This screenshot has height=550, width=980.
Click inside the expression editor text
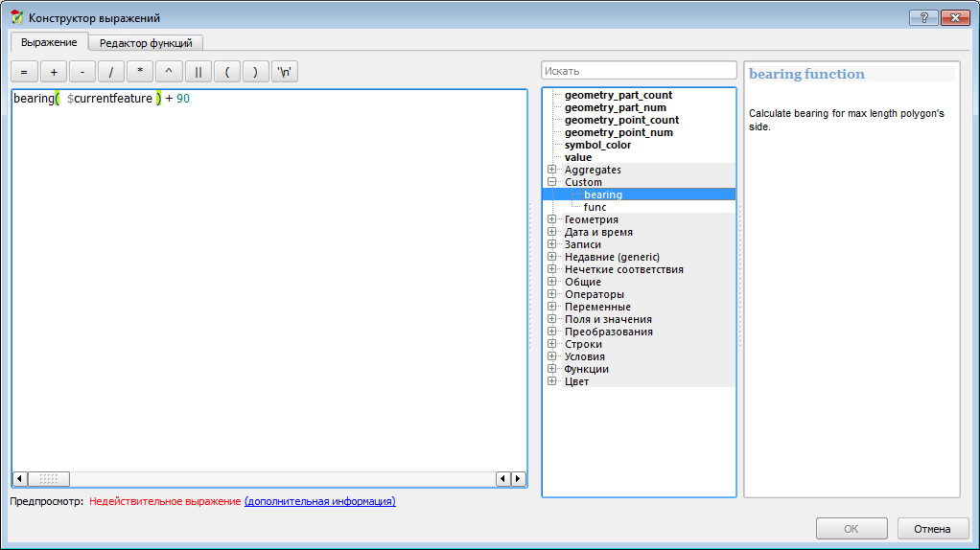pyautogui.click(x=102, y=99)
